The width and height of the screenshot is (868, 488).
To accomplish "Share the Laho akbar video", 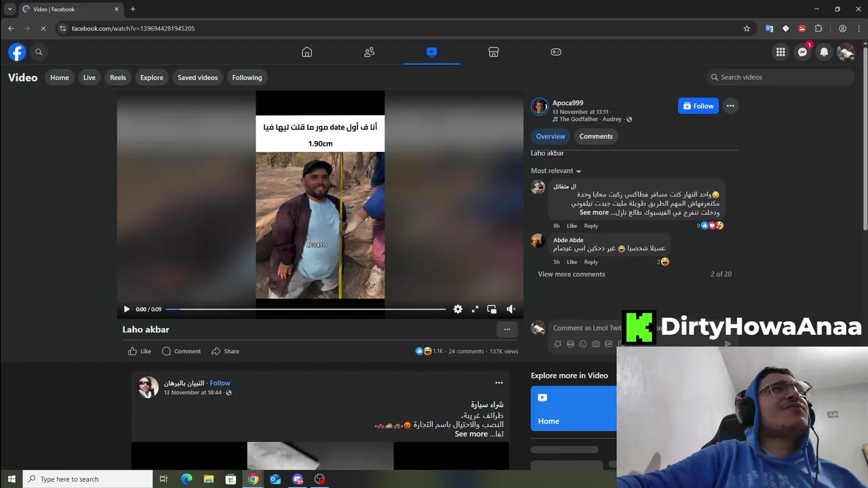I will click(x=225, y=351).
